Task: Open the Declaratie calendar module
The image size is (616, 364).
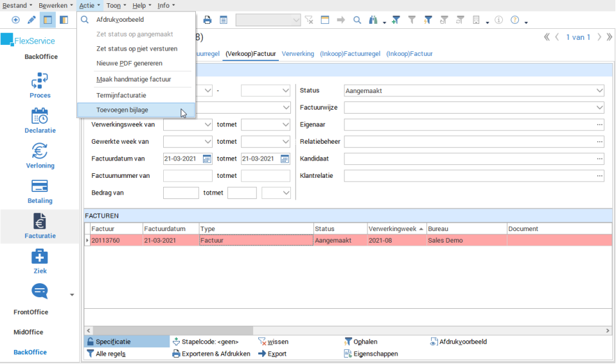Action: (40, 116)
